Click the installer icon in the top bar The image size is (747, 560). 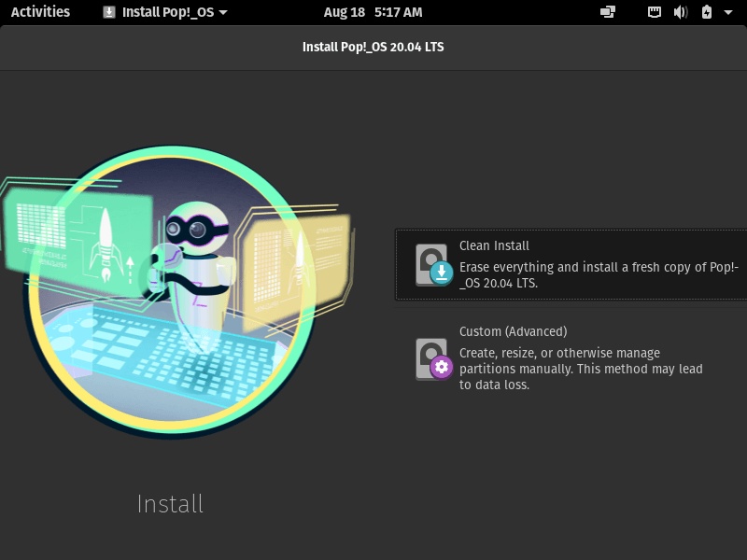point(109,12)
